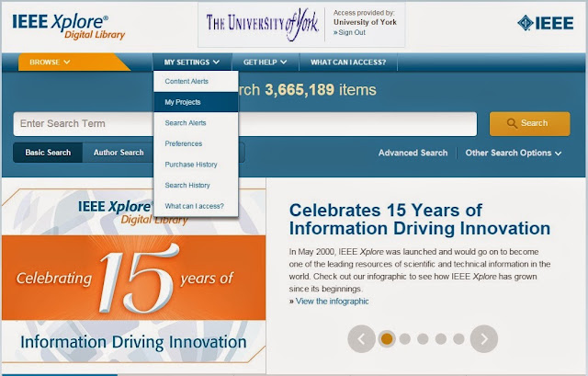Click the 15 years celebration banner image
The height and width of the screenshot is (376, 588).
pyautogui.click(x=133, y=276)
